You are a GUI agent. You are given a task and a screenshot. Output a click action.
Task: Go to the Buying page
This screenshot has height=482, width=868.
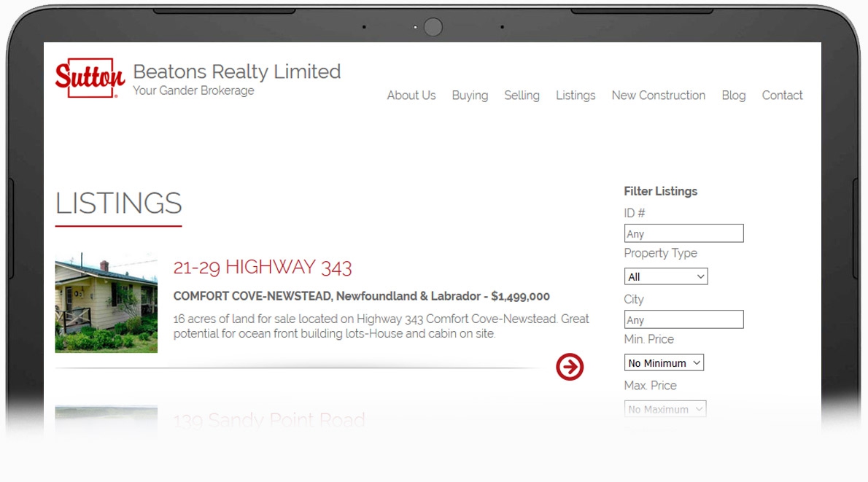point(470,96)
